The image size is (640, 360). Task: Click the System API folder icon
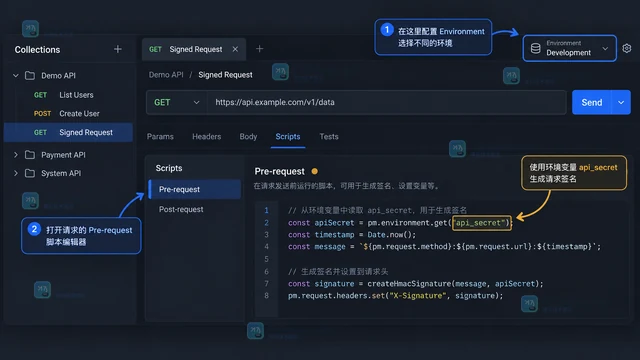point(30,173)
